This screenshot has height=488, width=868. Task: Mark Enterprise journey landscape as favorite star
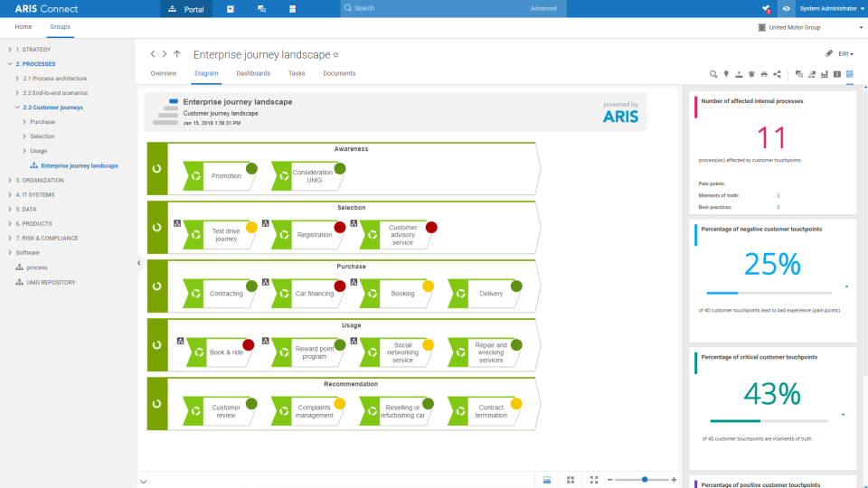336,55
